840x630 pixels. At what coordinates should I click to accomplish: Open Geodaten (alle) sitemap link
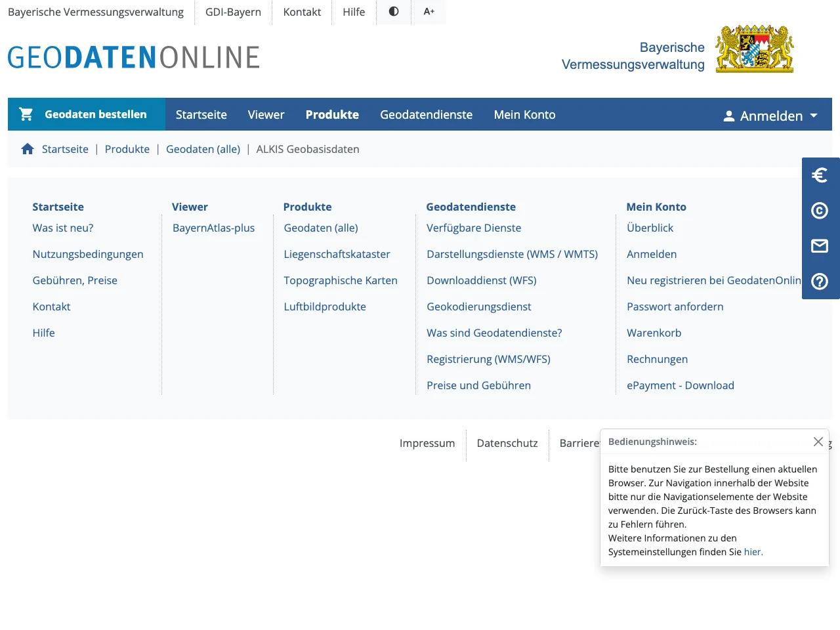(321, 228)
